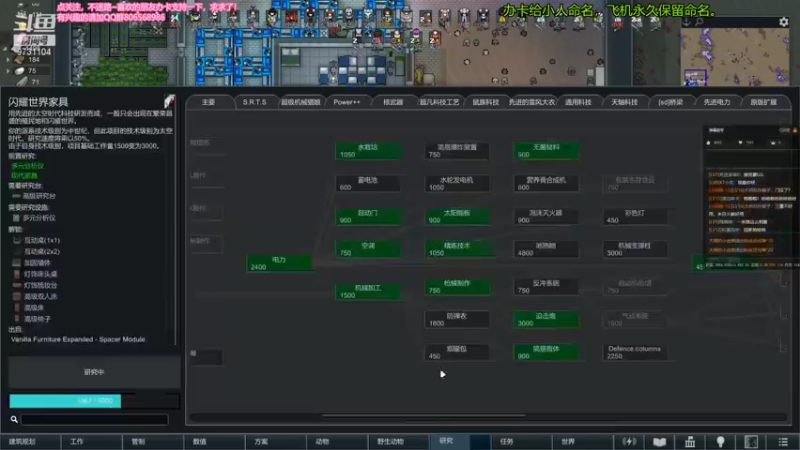Click the minimap thumbnail

coord(735,57)
